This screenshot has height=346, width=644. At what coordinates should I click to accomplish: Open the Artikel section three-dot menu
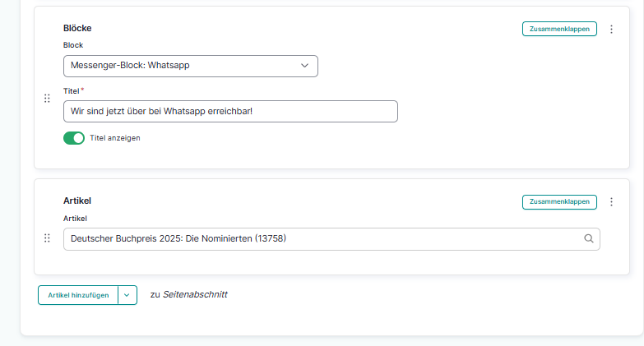pos(611,201)
